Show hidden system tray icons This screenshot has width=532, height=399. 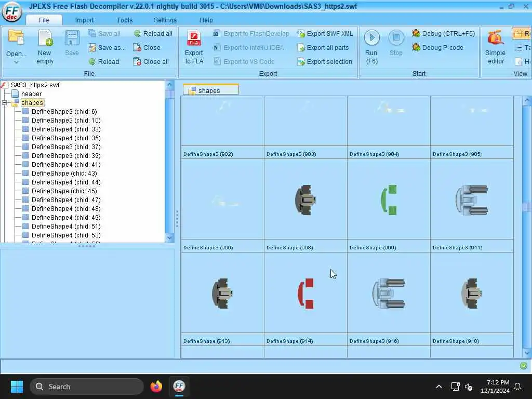point(438,387)
